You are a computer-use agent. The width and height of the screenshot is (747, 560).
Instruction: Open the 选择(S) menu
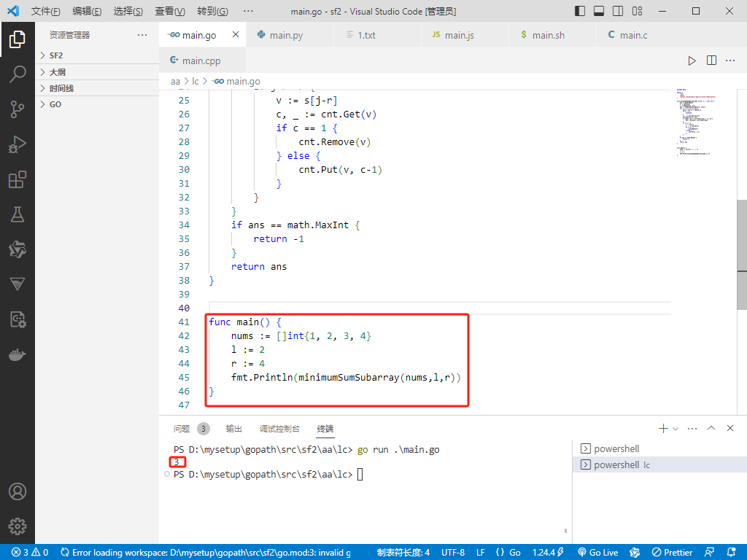click(x=128, y=11)
